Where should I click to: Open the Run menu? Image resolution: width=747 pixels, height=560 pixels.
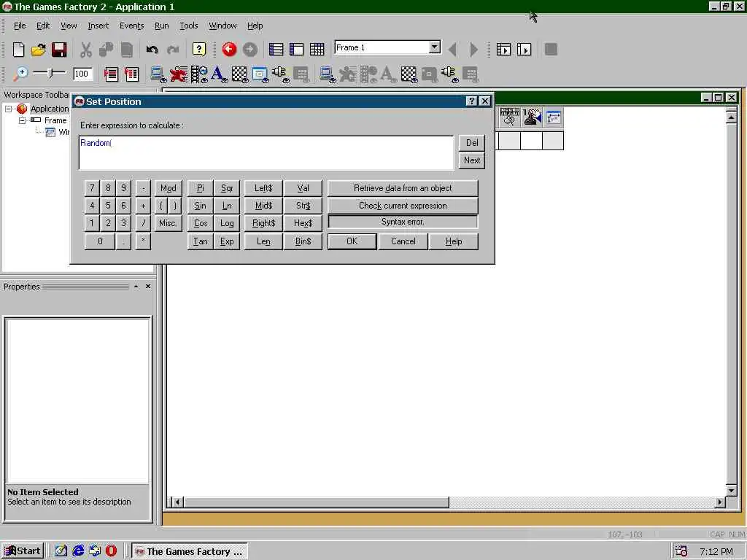161,26
